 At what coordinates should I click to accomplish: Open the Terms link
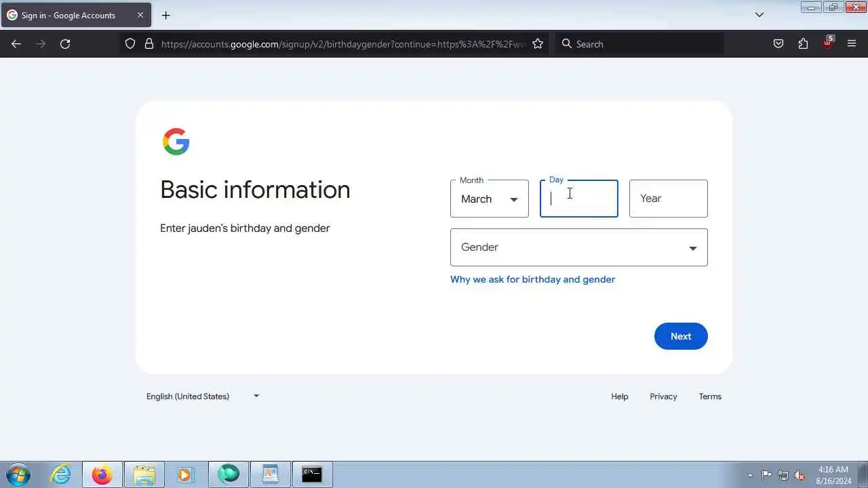[710, 396]
